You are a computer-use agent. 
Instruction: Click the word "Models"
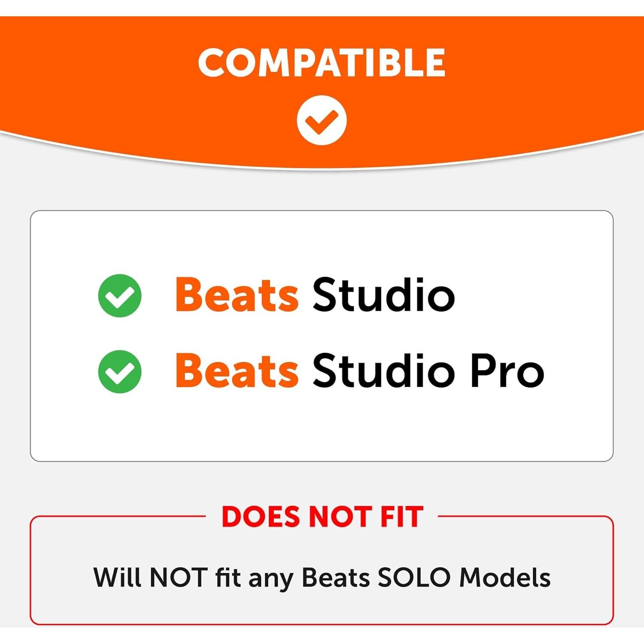(x=505, y=577)
